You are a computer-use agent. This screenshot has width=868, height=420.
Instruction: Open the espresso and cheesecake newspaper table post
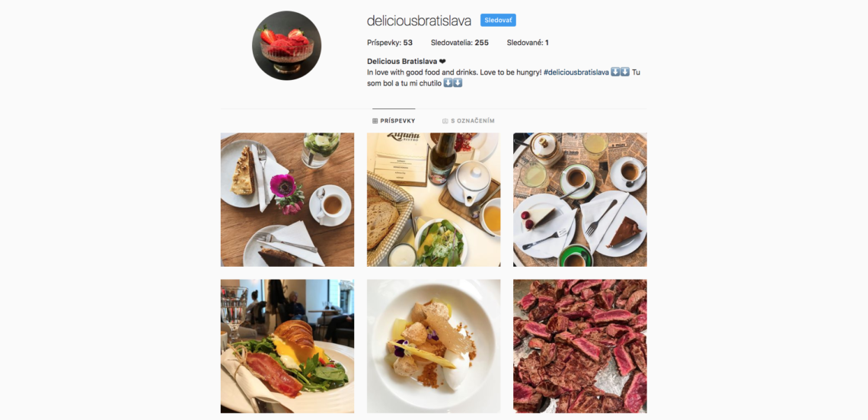tap(580, 200)
